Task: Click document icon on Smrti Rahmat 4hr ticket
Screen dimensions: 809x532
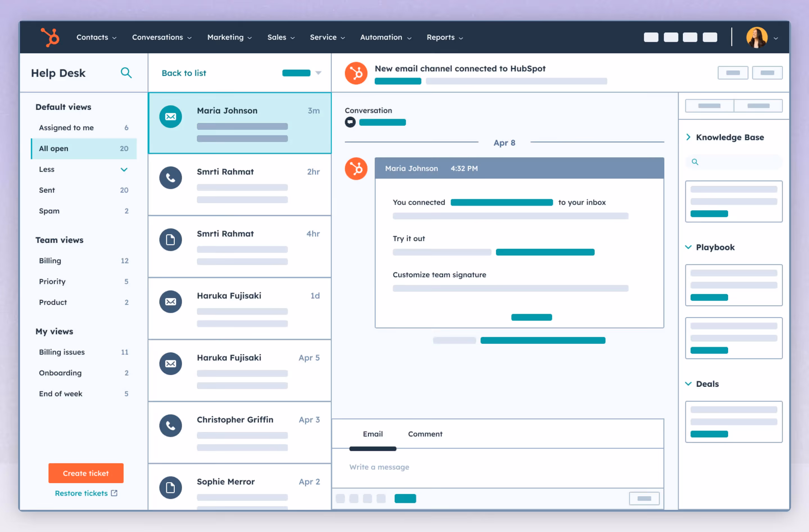Action: [171, 240]
